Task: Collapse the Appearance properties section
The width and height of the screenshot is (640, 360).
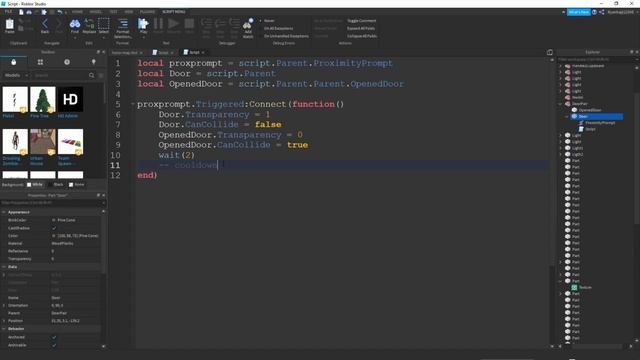Action: point(4,212)
